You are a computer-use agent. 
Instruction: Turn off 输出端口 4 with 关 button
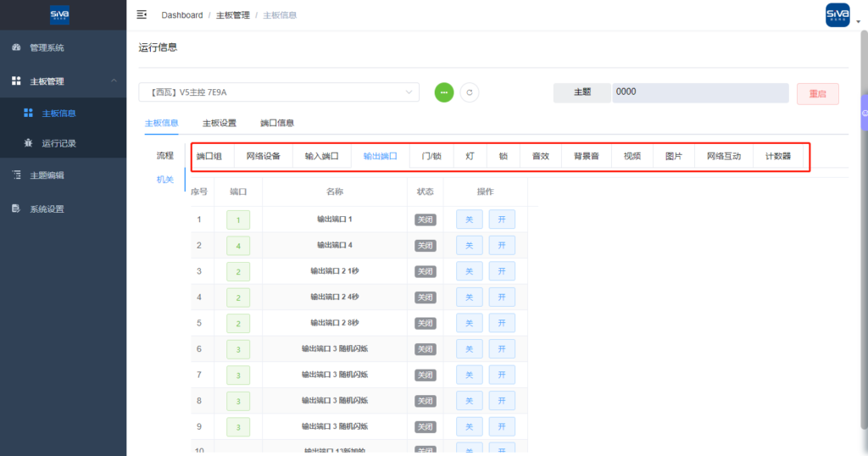click(470, 246)
